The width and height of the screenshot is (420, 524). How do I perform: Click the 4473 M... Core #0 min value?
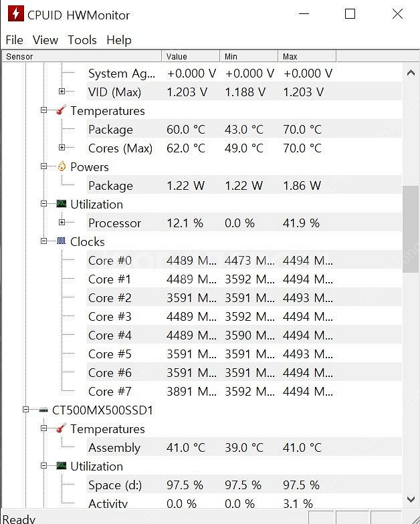tap(249, 261)
